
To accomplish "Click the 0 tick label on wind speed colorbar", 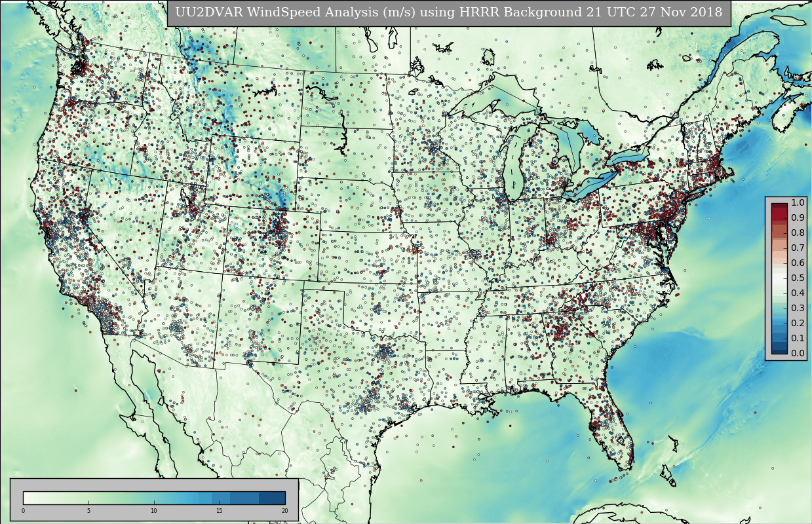I will click(23, 511).
